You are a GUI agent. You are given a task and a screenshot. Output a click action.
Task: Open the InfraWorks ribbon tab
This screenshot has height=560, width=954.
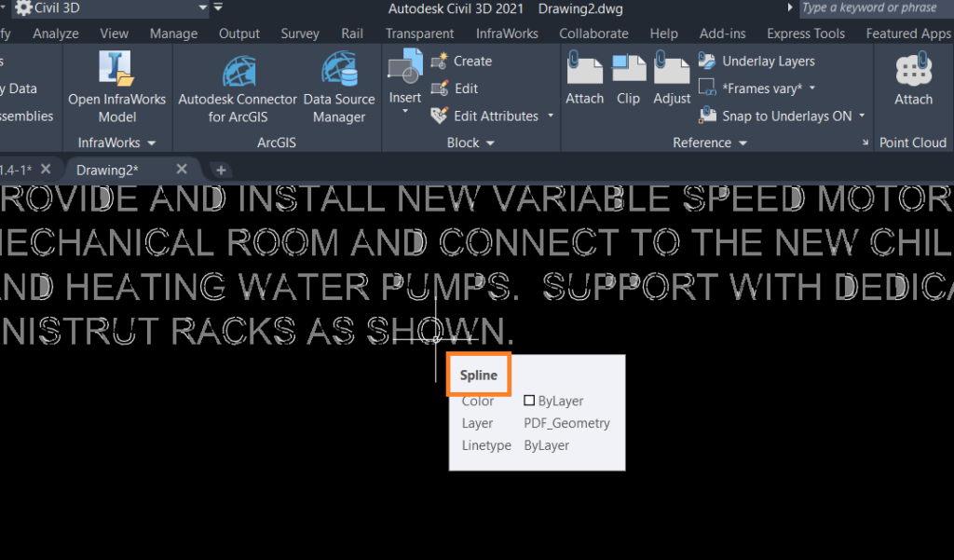(507, 34)
